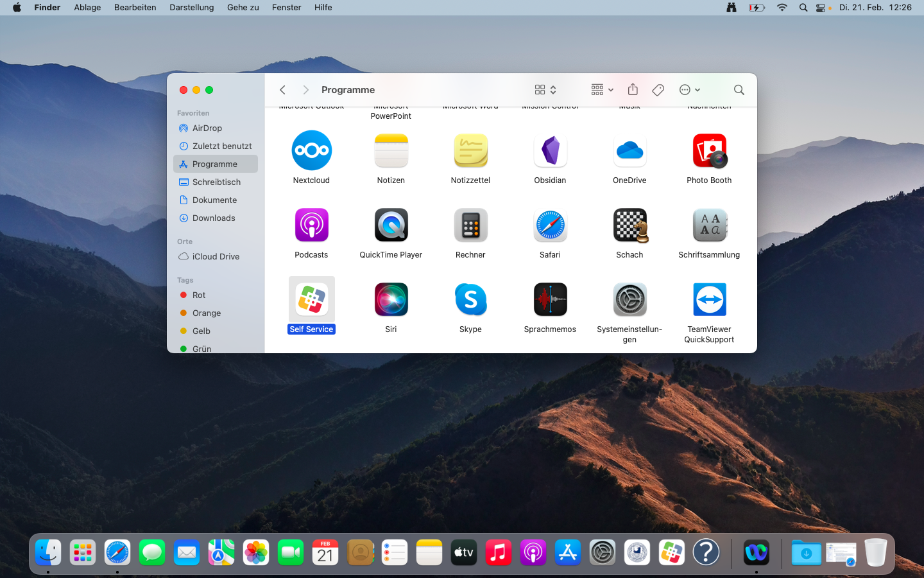
Task: Select the Self Service app icon in Finder
Action: point(311,299)
